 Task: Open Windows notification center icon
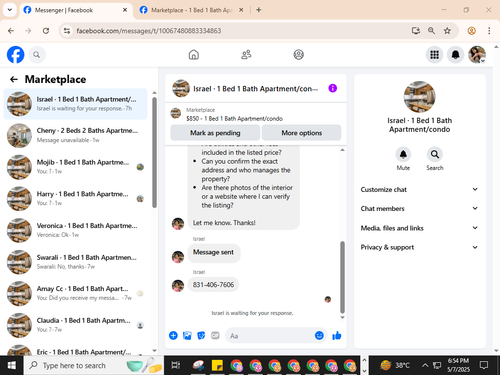click(x=484, y=365)
